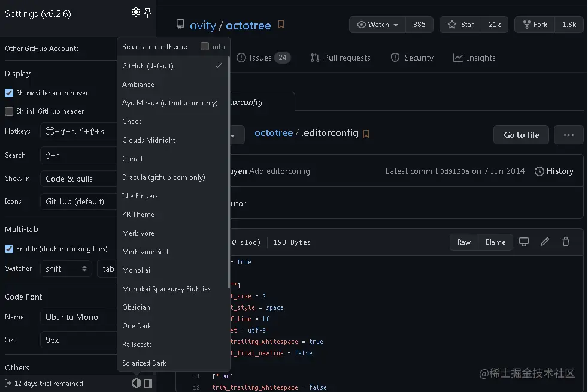
Task: Choose Monokai Spacegray Eighties theme
Action: 172,289
